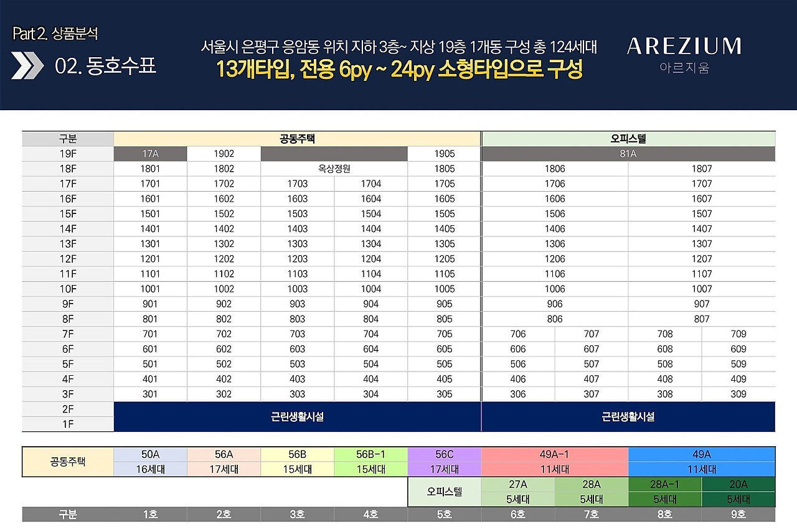This screenshot has width=797, height=532.
Task: Select unit 603
Action: [297, 349]
